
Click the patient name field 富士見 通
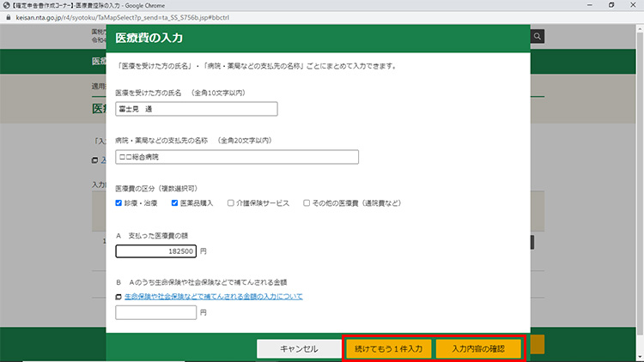coord(196,109)
